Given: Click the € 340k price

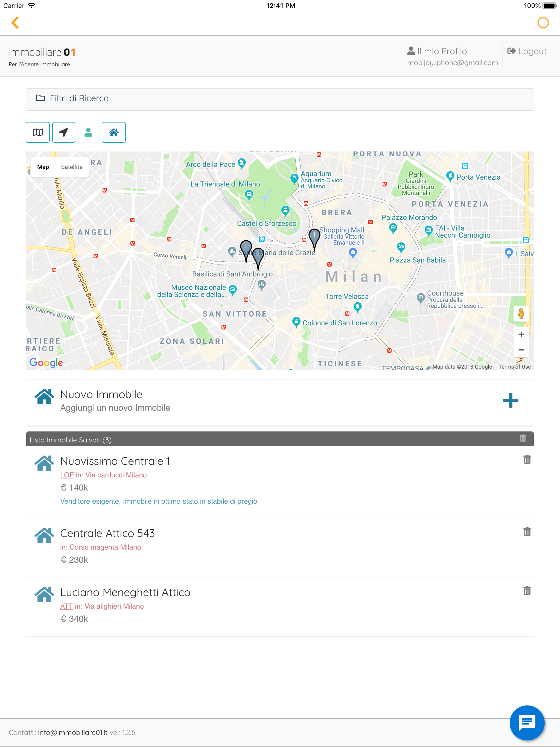Looking at the screenshot, I should [x=74, y=619].
